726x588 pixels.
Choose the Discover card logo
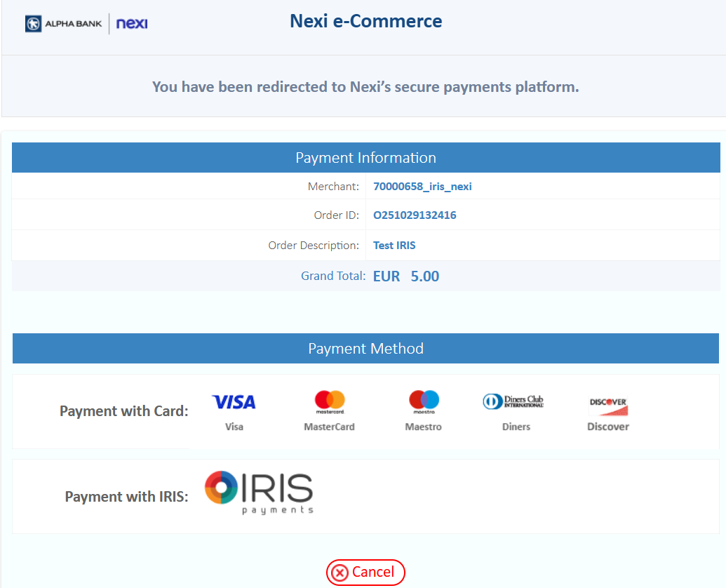608,406
